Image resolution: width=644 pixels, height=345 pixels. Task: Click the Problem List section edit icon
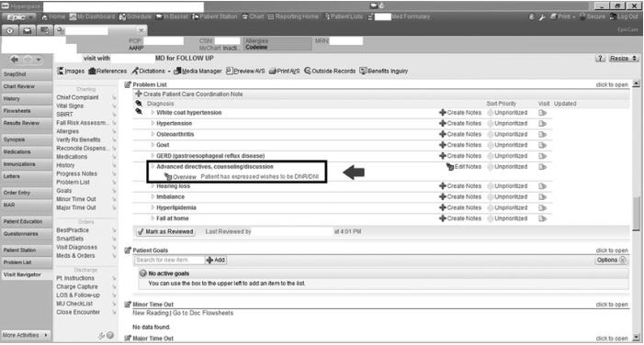tap(128, 84)
